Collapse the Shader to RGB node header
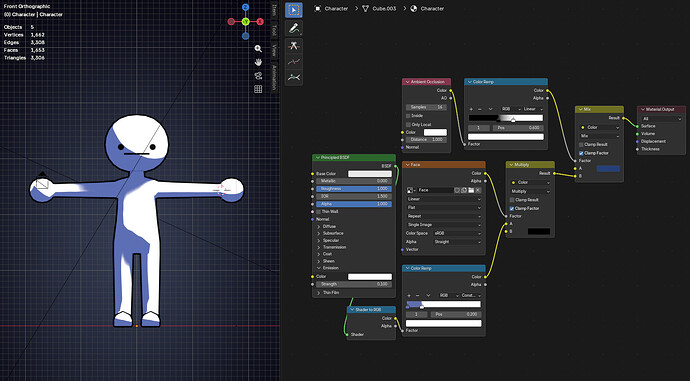690x381 pixels. point(352,310)
